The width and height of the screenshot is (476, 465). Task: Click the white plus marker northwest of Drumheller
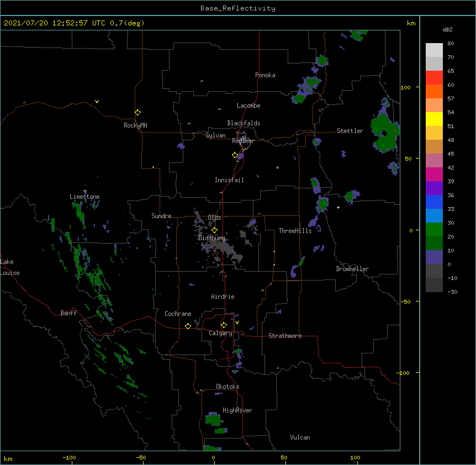click(338, 207)
